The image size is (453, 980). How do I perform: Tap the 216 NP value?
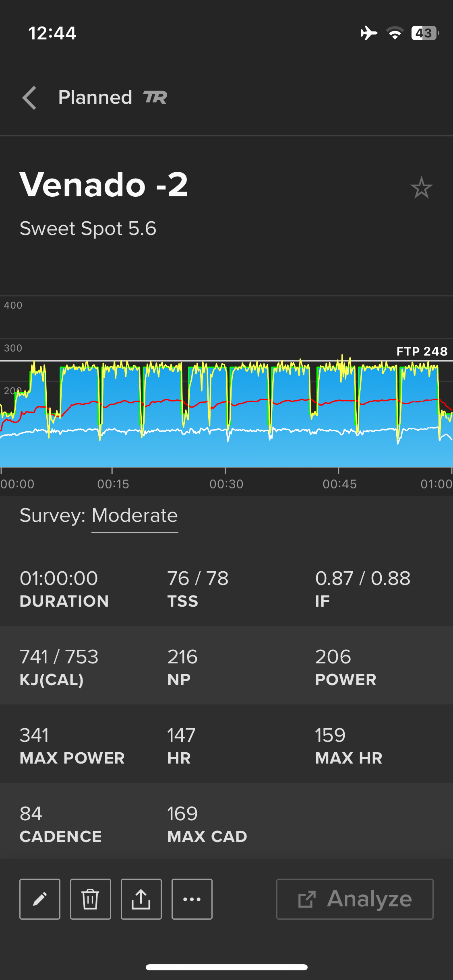182,657
